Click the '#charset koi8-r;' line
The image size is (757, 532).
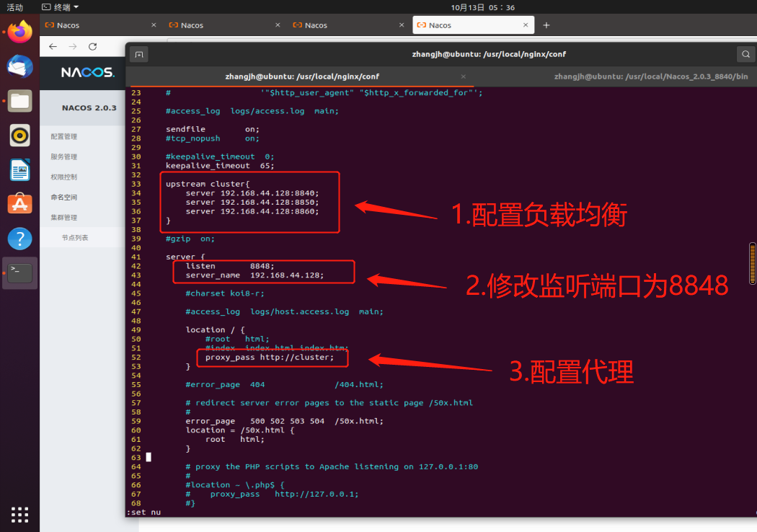point(224,293)
